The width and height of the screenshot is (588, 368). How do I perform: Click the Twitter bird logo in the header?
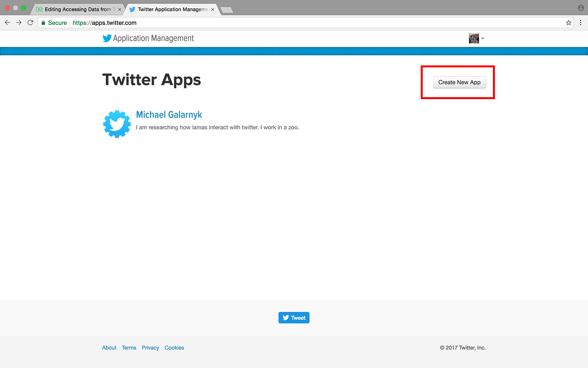pos(107,38)
